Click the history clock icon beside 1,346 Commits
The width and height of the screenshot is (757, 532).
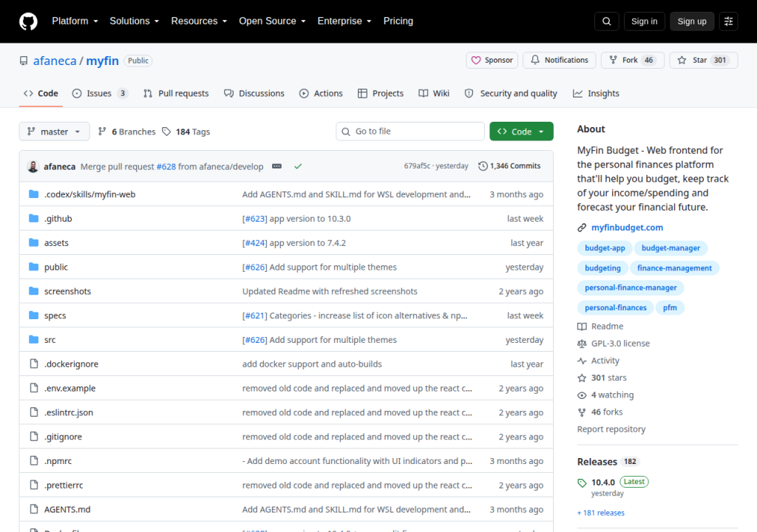pyautogui.click(x=483, y=166)
